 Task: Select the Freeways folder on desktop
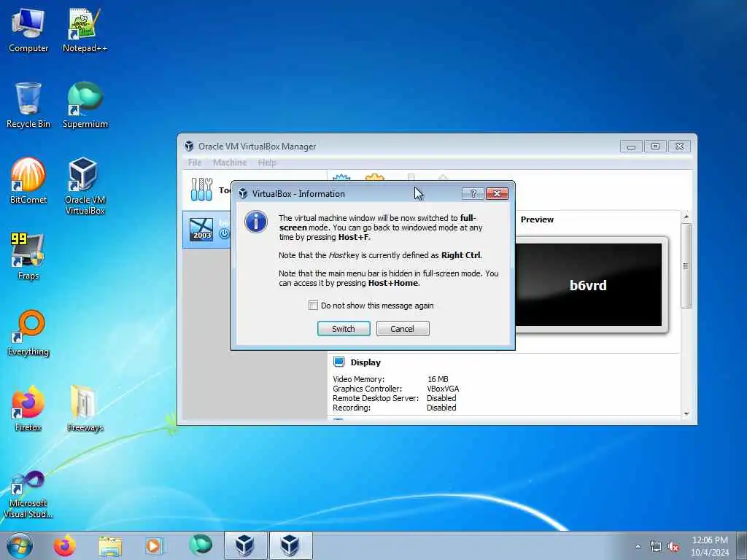(85, 408)
